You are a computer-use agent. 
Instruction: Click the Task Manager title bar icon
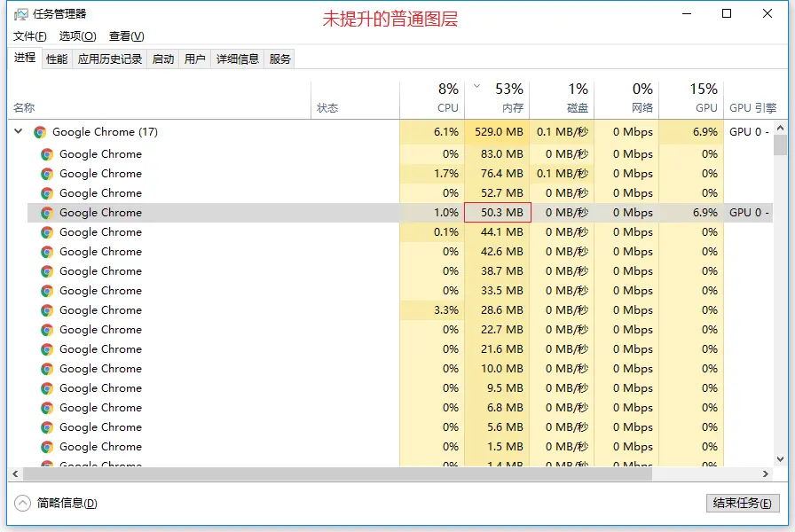point(20,14)
